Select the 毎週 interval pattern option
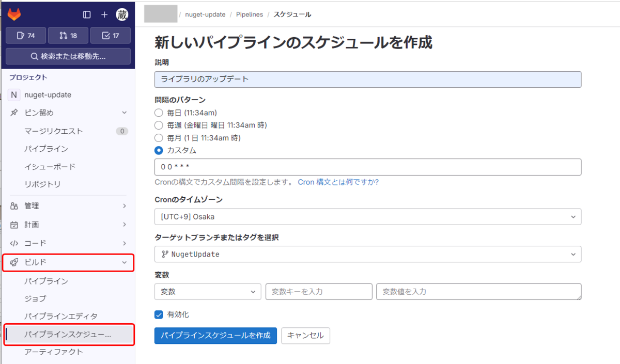The width and height of the screenshot is (620, 364). point(159,125)
